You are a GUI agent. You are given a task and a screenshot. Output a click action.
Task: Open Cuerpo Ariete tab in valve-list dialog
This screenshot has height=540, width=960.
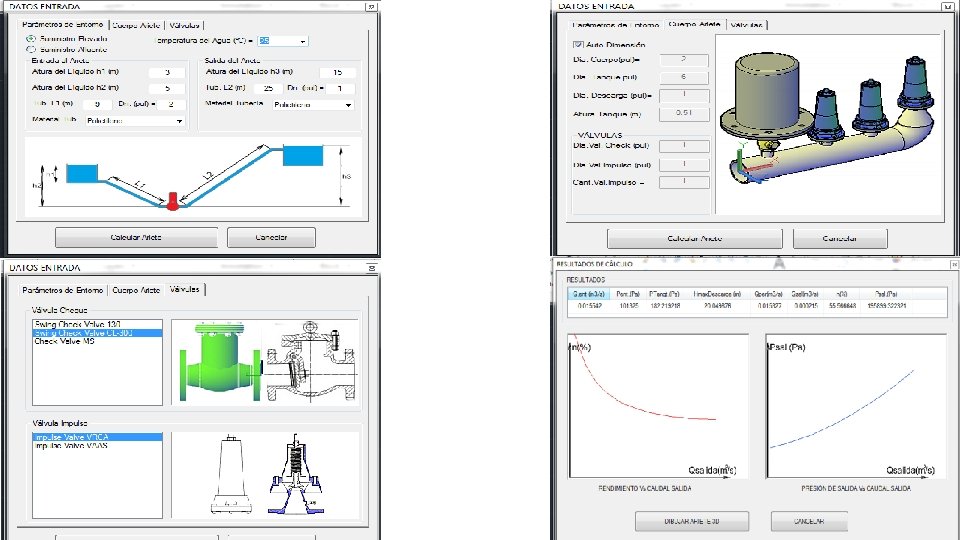tap(136, 290)
